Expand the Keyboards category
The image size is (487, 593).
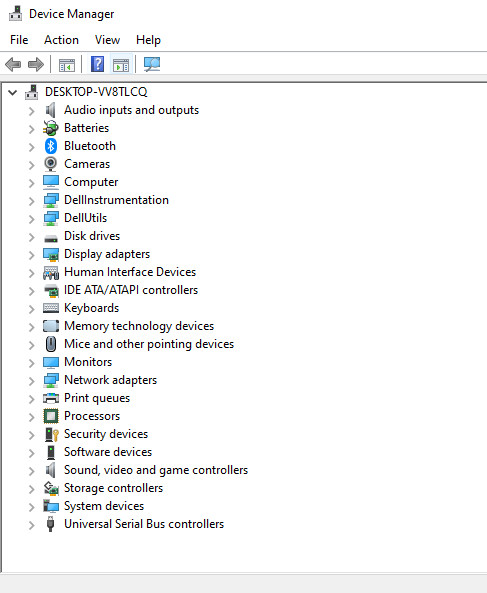point(32,309)
